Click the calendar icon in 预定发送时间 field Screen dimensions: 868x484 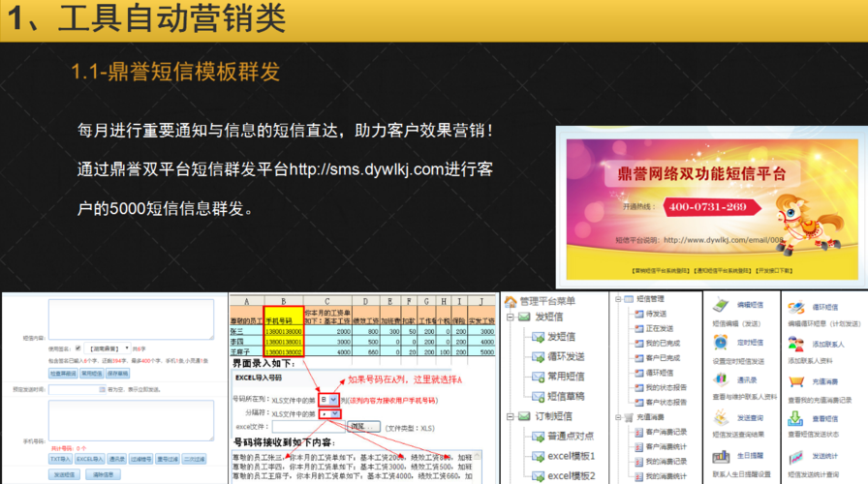coord(102,389)
